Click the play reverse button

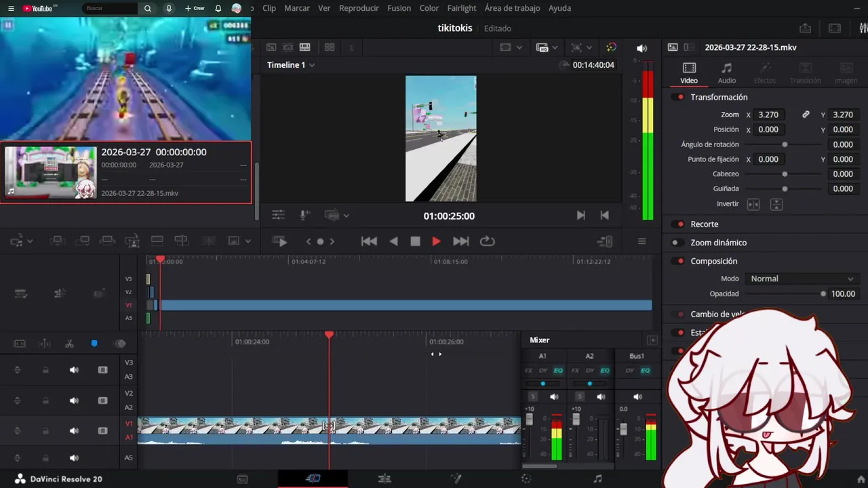coord(393,241)
